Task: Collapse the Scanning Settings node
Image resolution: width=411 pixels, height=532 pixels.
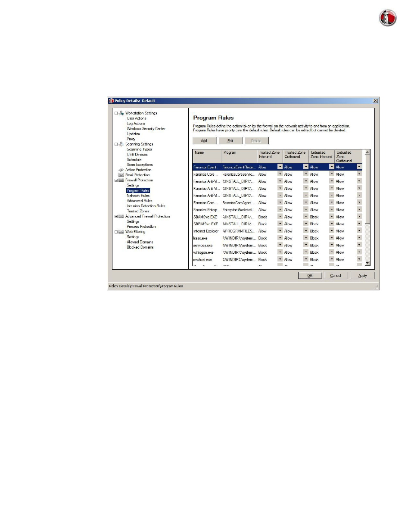Action: [x=116, y=144]
